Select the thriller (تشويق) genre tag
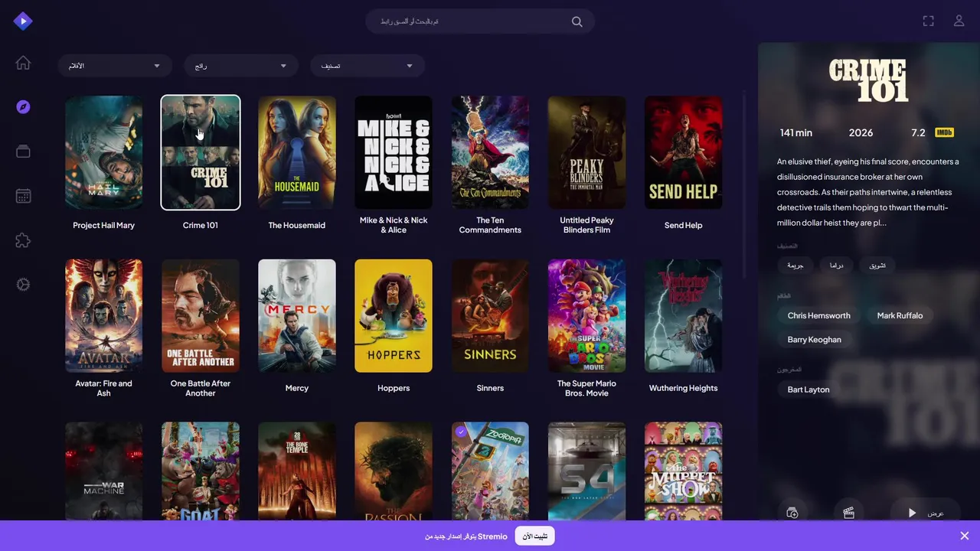This screenshot has width=980, height=551. [x=877, y=266]
